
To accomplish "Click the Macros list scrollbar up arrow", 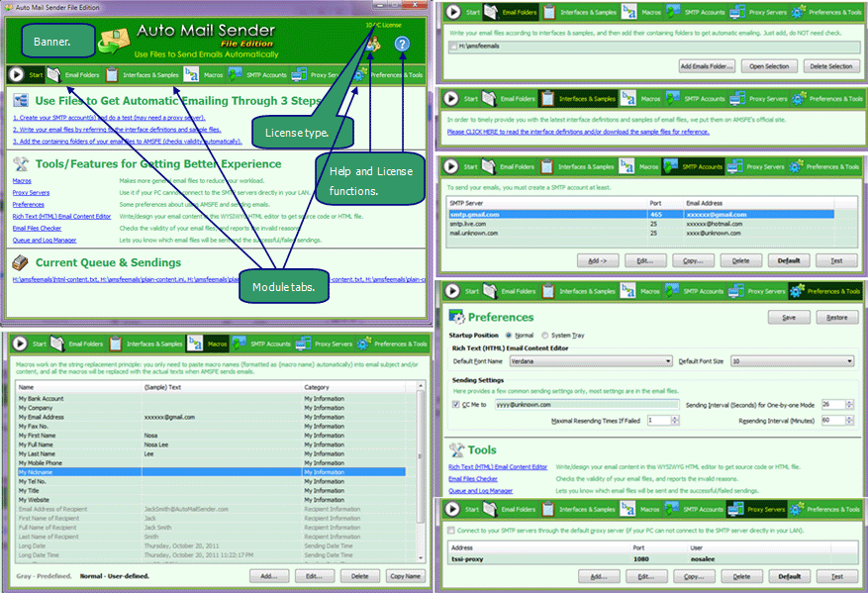I will pyautogui.click(x=421, y=385).
